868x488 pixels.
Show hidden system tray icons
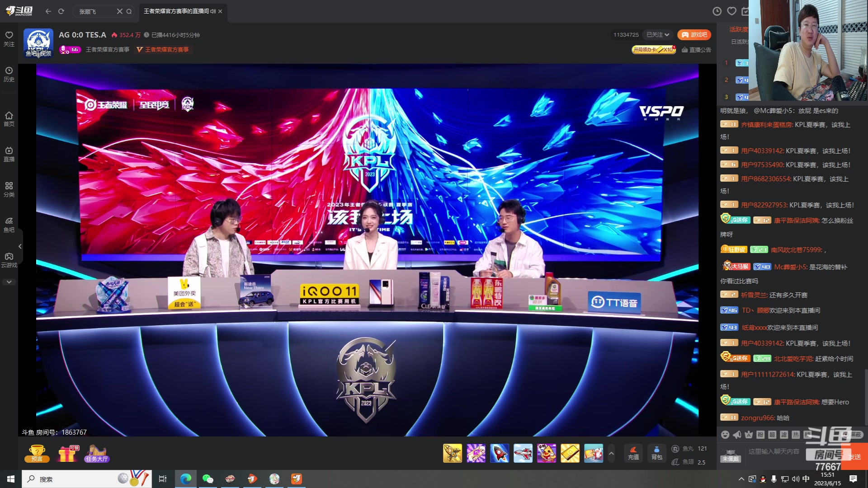point(741,479)
